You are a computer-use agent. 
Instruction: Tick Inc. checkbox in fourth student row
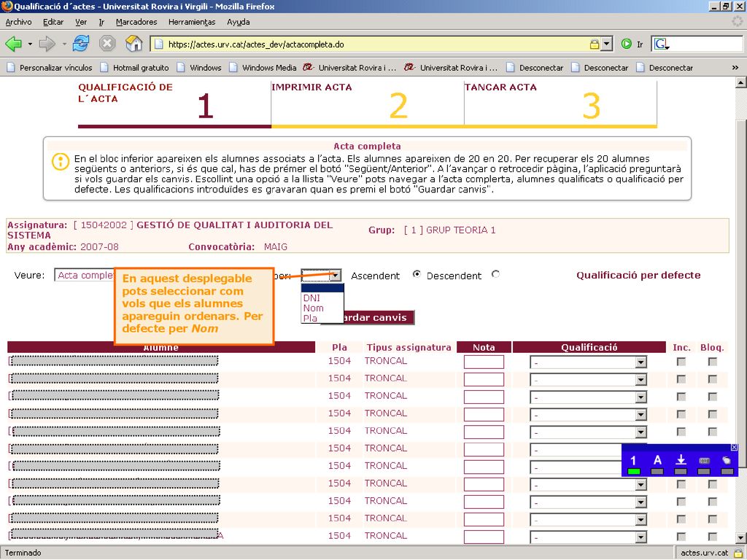[681, 414]
